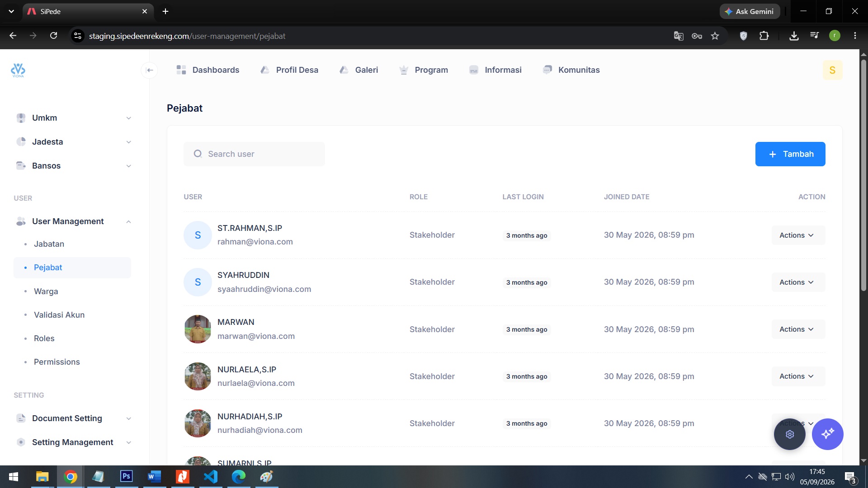Focus the Search user input field

click(x=254, y=154)
